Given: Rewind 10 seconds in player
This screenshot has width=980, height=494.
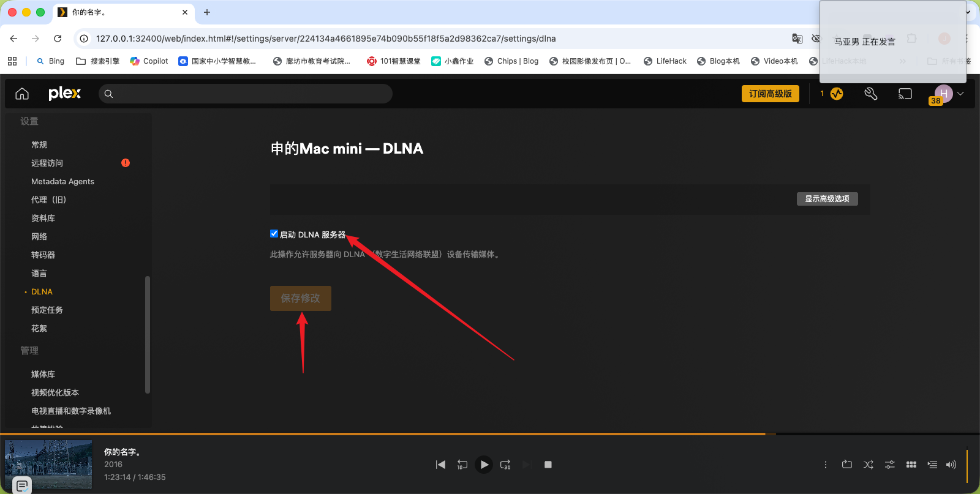Looking at the screenshot, I should tap(462, 465).
